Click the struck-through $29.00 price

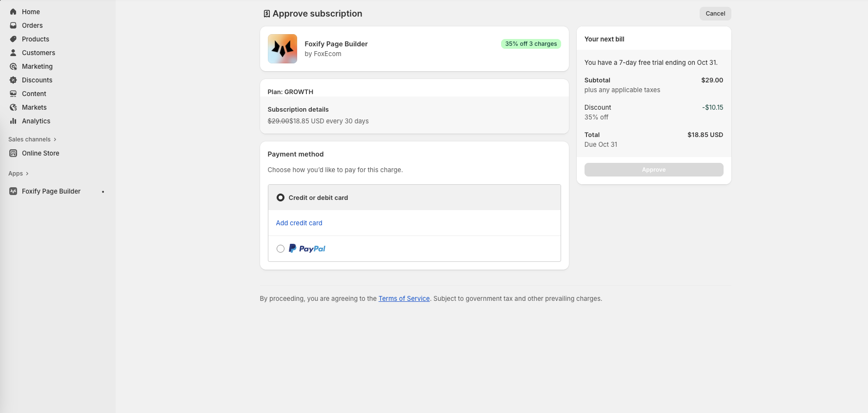coord(279,121)
